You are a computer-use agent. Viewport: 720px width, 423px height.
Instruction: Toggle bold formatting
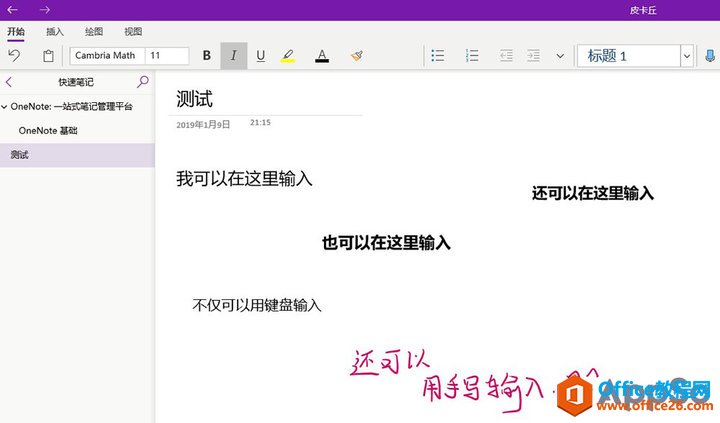[207, 56]
